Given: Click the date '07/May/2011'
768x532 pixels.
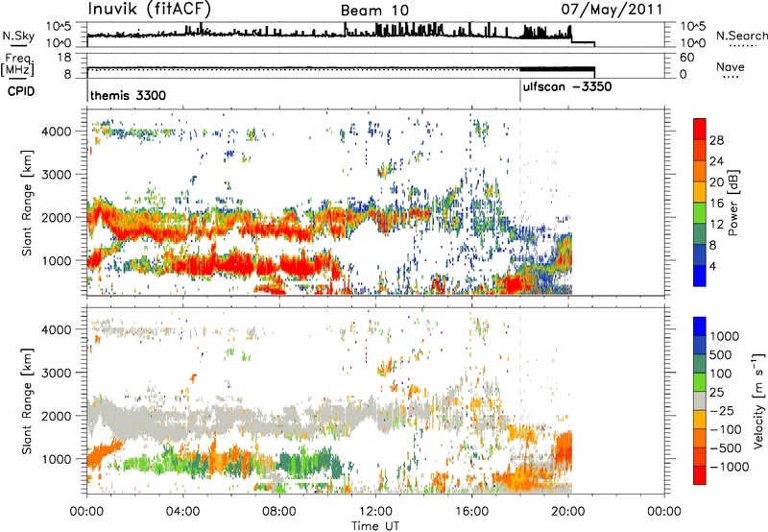Looking at the screenshot, I should (612, 9).
